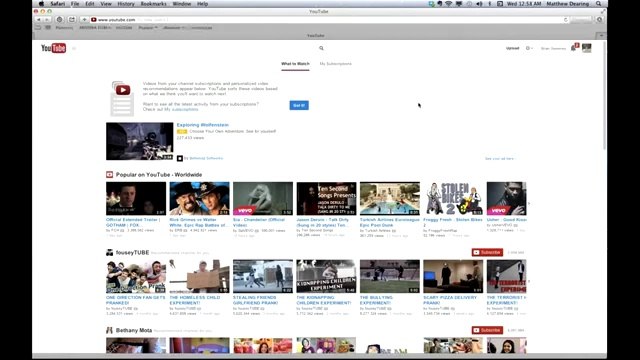The width and height of the screenshot is (640, 360).
Task: Open the reading list icon in bookmarks bar
Action: pos(38,28)
